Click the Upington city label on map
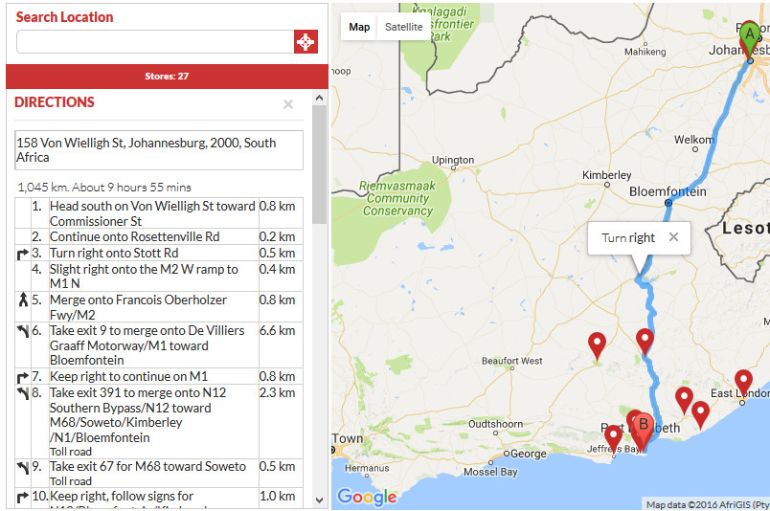770x511 pixels. 453,160
